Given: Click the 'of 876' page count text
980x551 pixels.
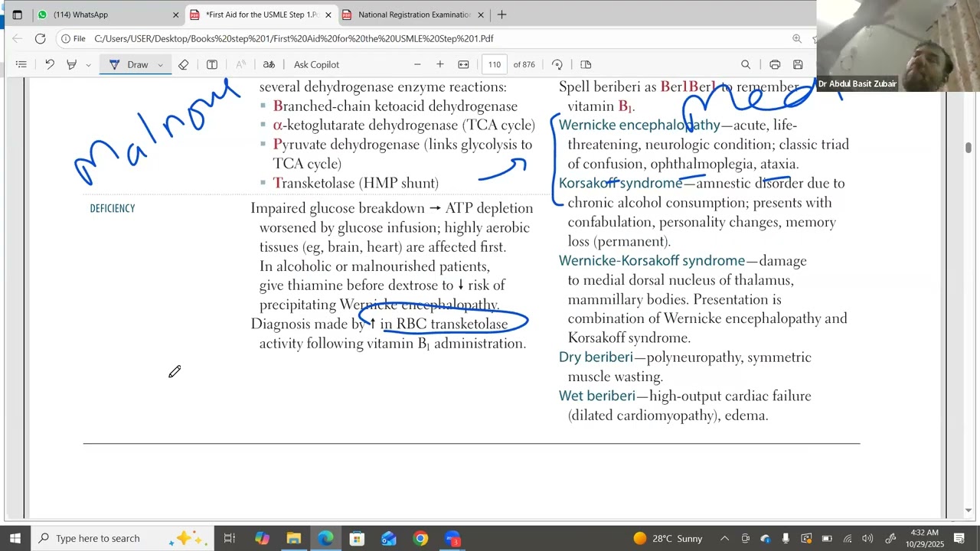Looking at the screenshot, I should click(x=524, y=64).
